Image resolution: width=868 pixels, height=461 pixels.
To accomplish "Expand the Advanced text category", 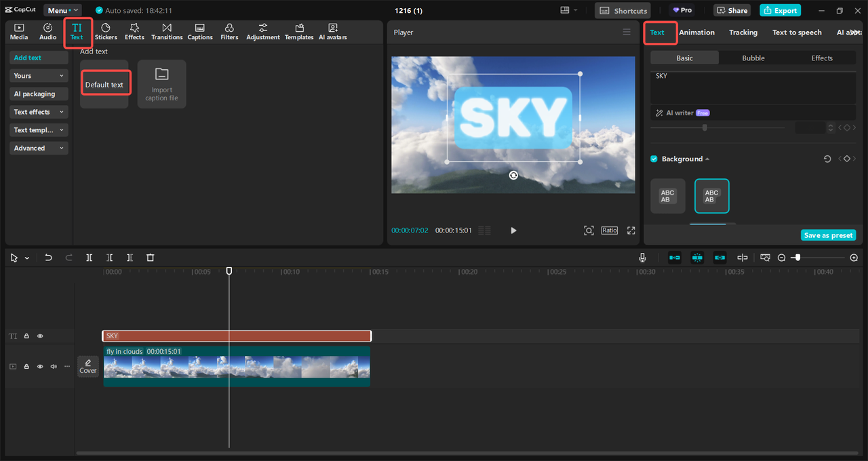I will pos(39,148).
